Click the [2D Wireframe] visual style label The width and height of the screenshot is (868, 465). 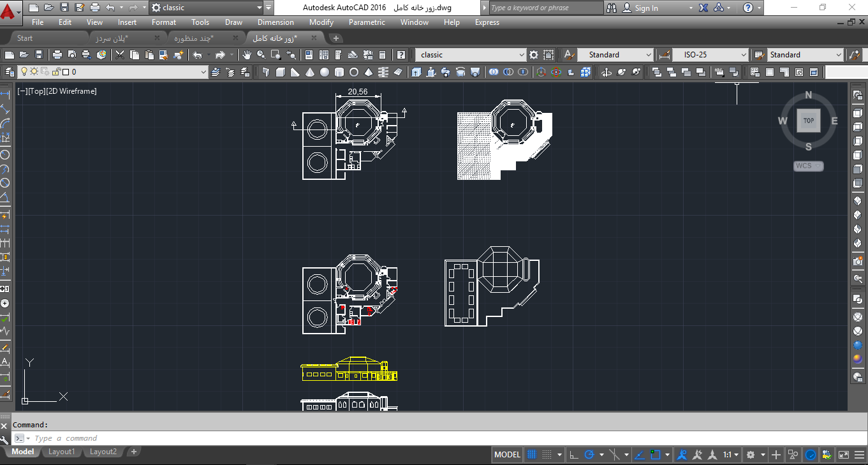pos(72,91)
